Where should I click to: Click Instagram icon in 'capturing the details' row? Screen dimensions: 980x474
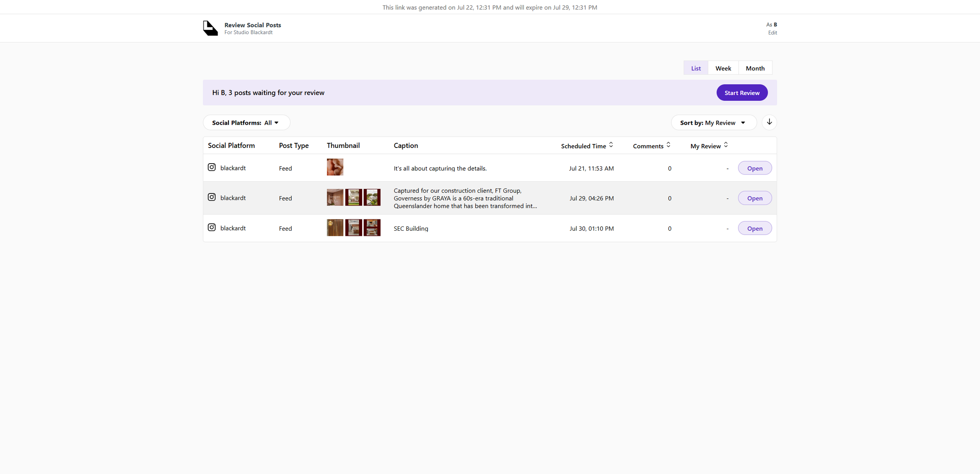pos(212,167)
